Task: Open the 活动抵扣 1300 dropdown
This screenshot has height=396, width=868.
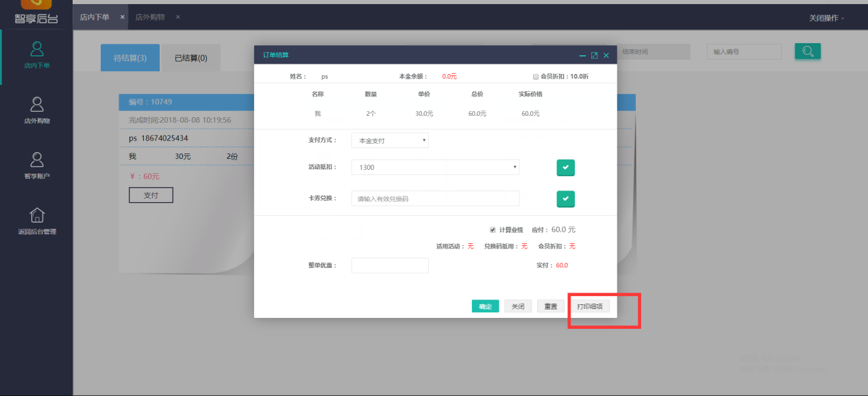Action: [x=435, y=167]
